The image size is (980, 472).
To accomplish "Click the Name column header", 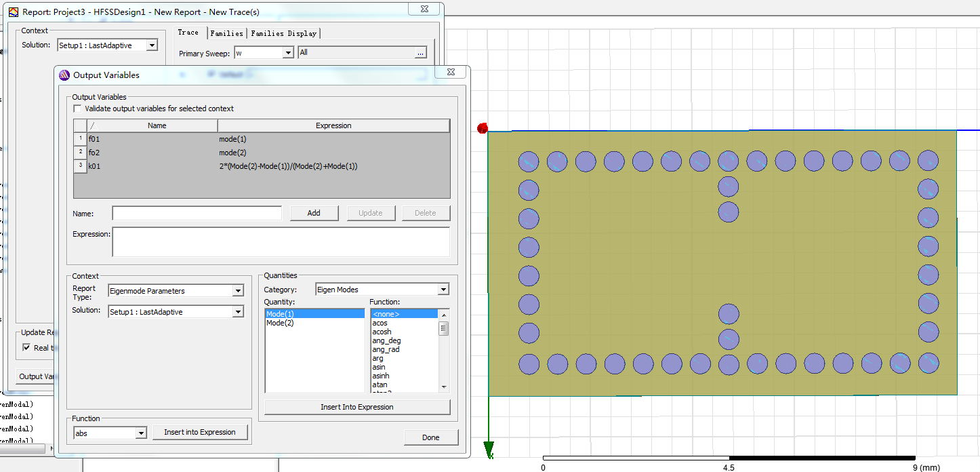I will (x=158, y=125).
